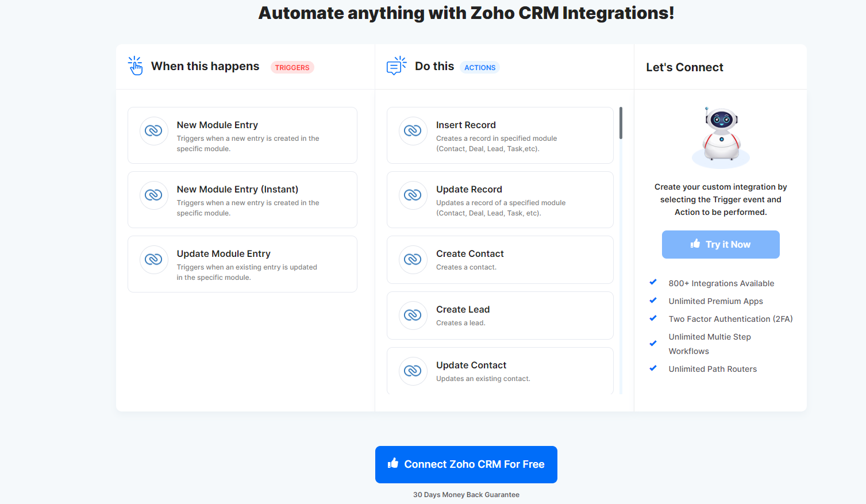The width and height of the screenshot is (866, 504).
Task: Click the Unlimited Premium Apps text
Action: [716, 301]
